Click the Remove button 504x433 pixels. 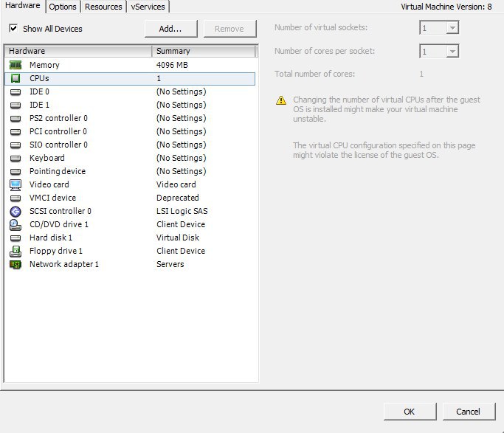coord(229,29)
